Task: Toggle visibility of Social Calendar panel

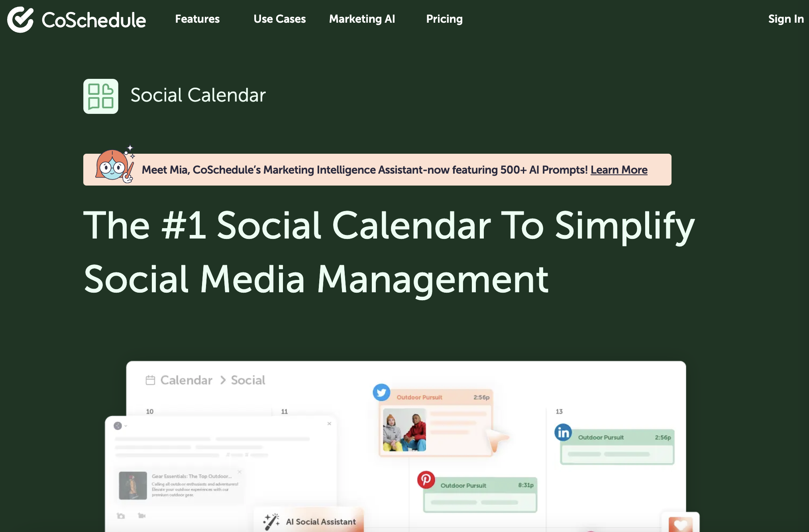Action: 101,96
